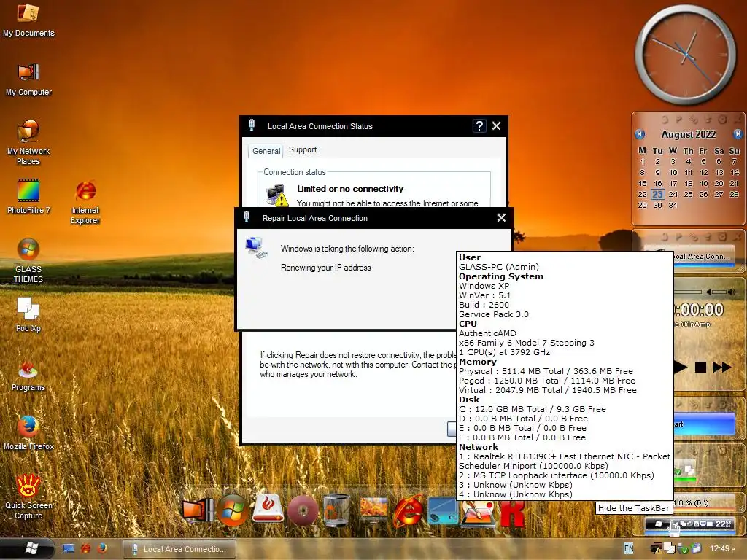Image resolution: width=747 pixels, height=560 pixels.
Task: Launch Mozilla Firefox from the desktop
Action: (28, 432)
